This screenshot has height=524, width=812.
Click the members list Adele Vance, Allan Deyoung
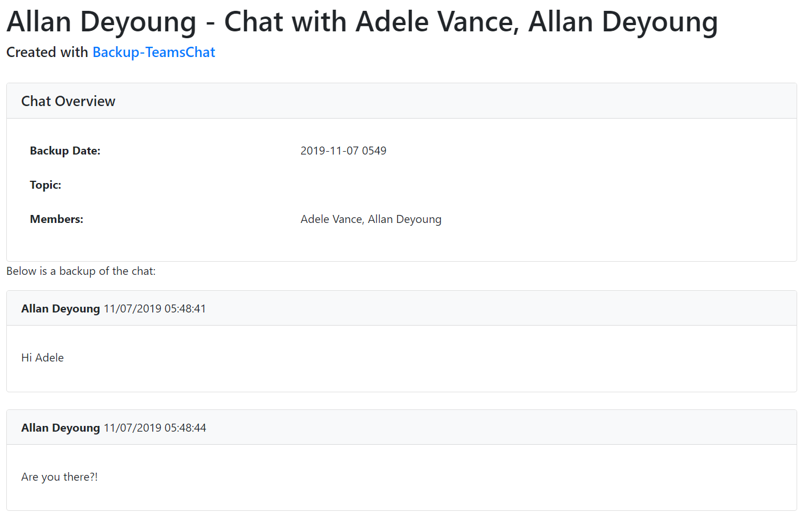point(371,219)
